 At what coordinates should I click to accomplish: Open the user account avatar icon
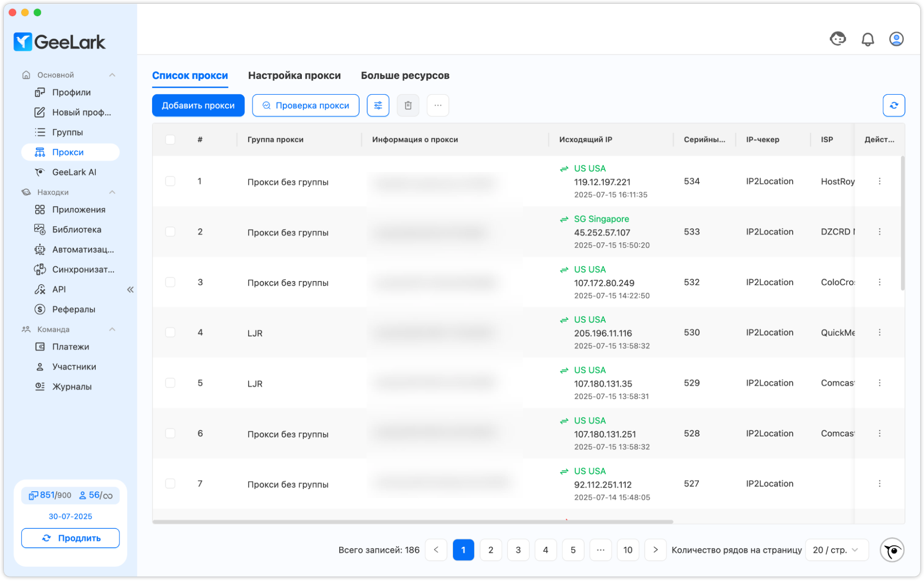click(x=896, y=39)
